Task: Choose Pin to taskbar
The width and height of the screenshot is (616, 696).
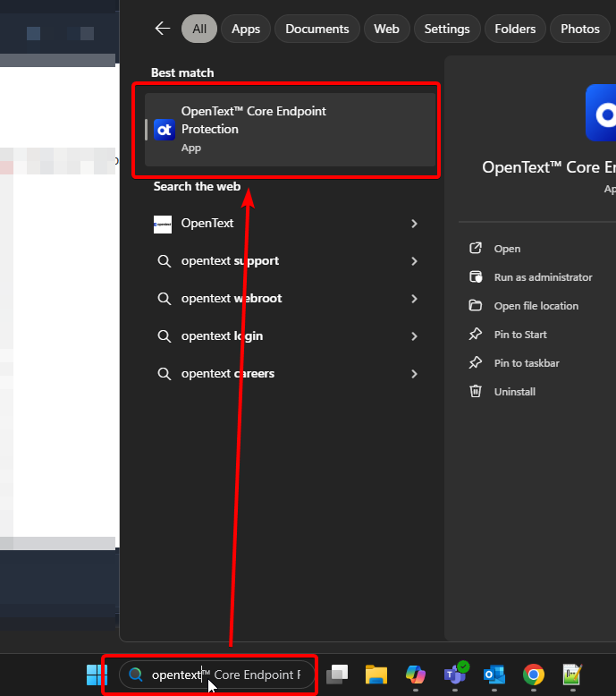Action: point(527,363)
